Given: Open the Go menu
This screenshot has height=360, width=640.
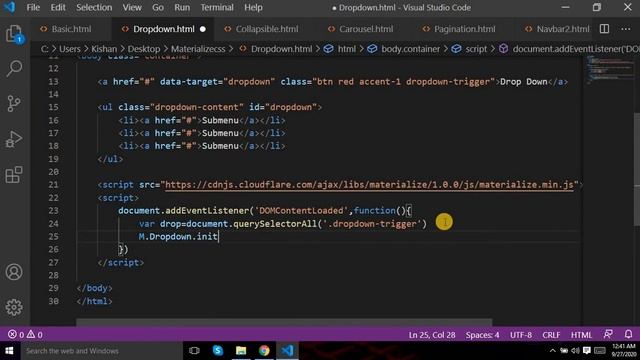Looking at the screenshot, I should click(x=158, y=7).
